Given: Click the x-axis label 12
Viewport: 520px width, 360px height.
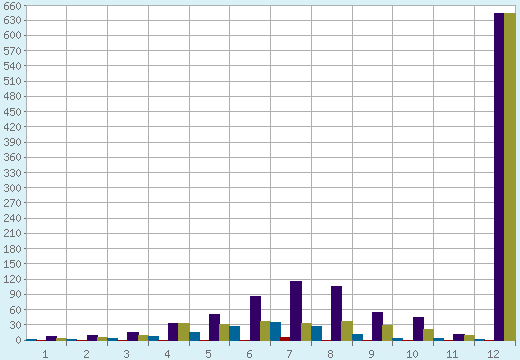Looking at the screenshot, I should coord(494,354).
